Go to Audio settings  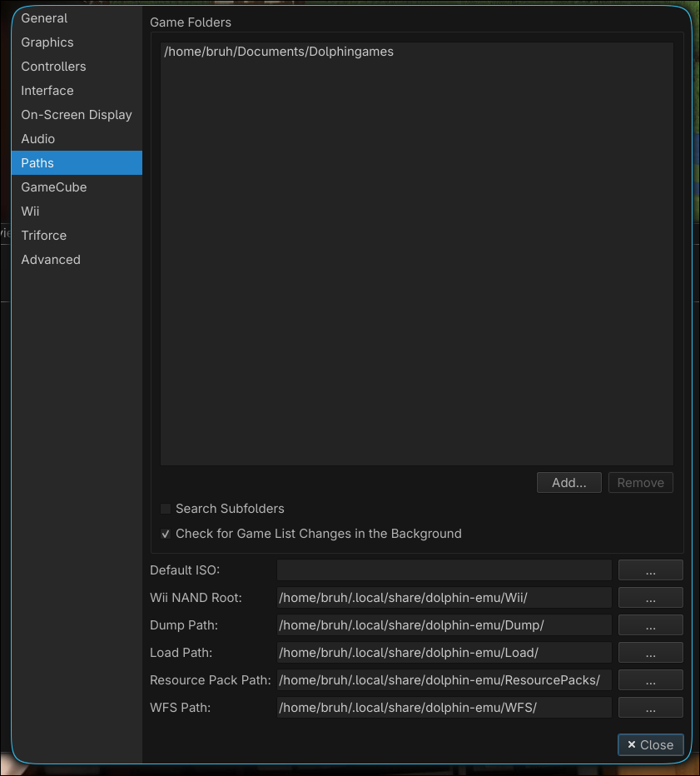[x=77, y=139]
